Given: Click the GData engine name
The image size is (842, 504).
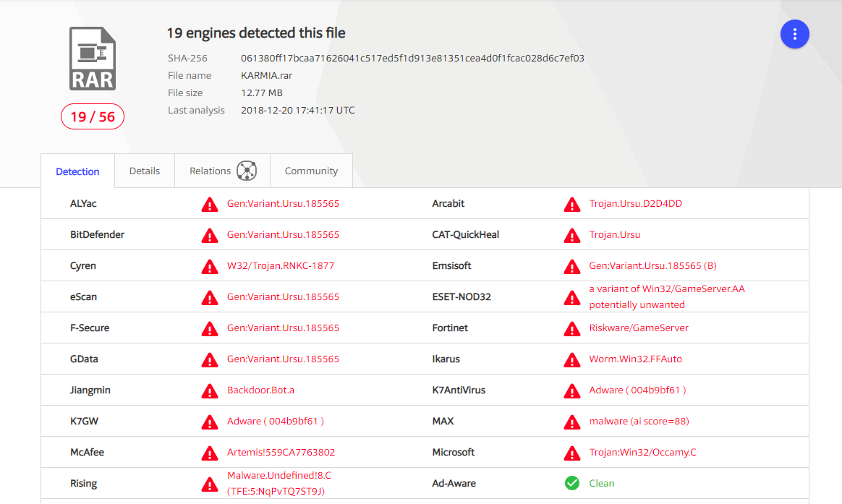Looking at the screenshot, I should (84, 359).
